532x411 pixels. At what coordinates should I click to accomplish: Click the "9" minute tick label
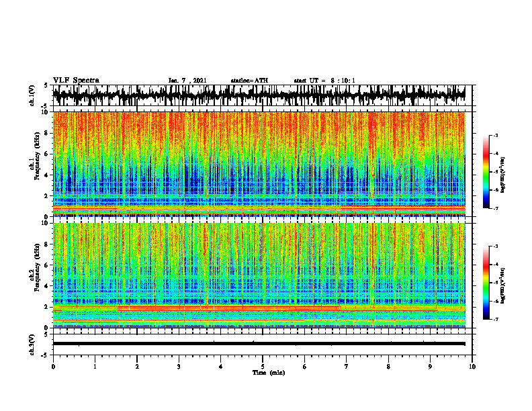coord(430,367)
